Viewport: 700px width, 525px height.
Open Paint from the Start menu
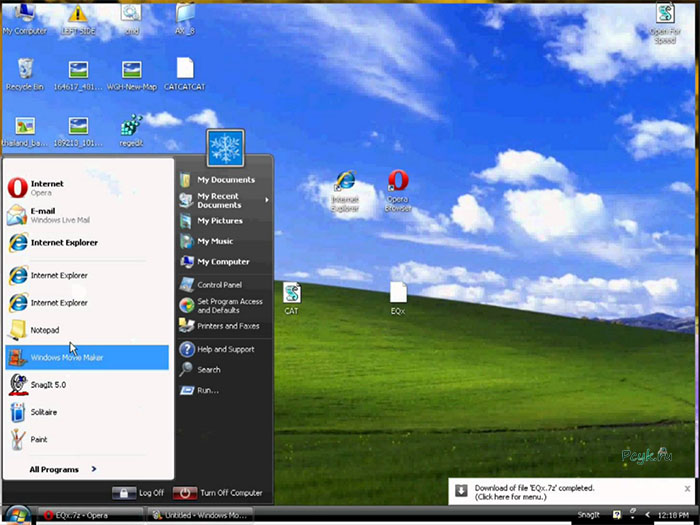[88, 439]
